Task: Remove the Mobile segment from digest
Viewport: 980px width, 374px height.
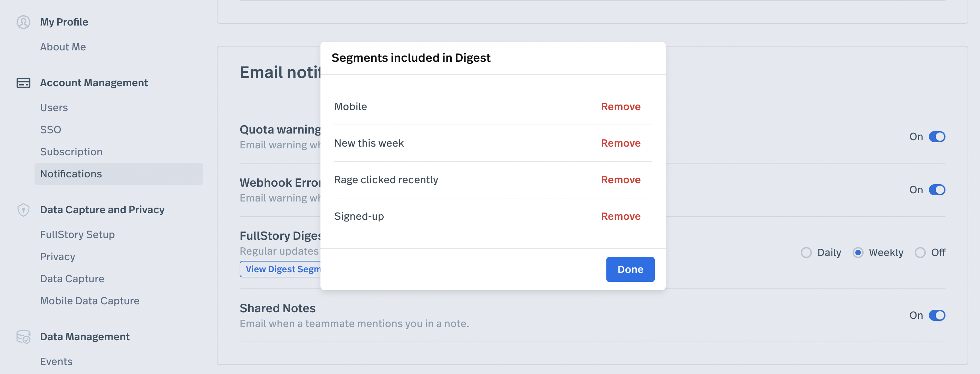Action: (x=621, y=107)
